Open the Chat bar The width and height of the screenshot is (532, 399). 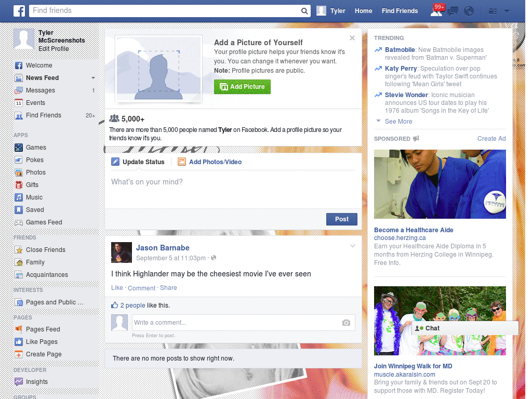pyautogui.click(x=465, y=328)
